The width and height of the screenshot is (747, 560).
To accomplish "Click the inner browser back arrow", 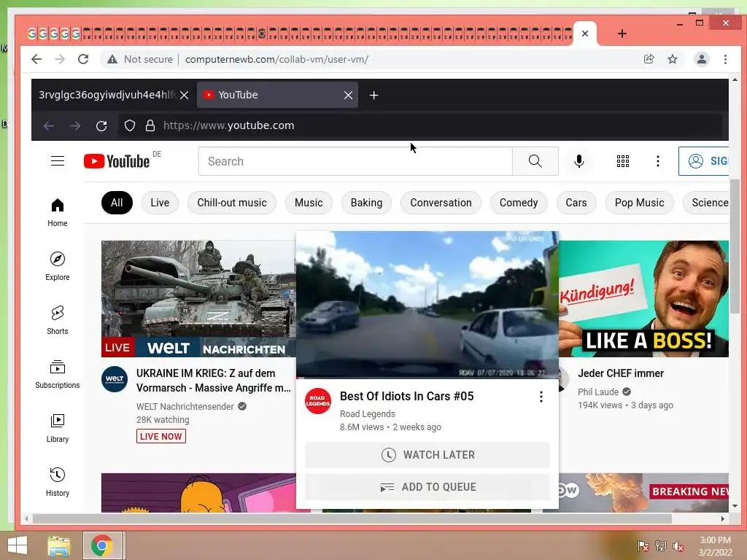I will (49, 125).
